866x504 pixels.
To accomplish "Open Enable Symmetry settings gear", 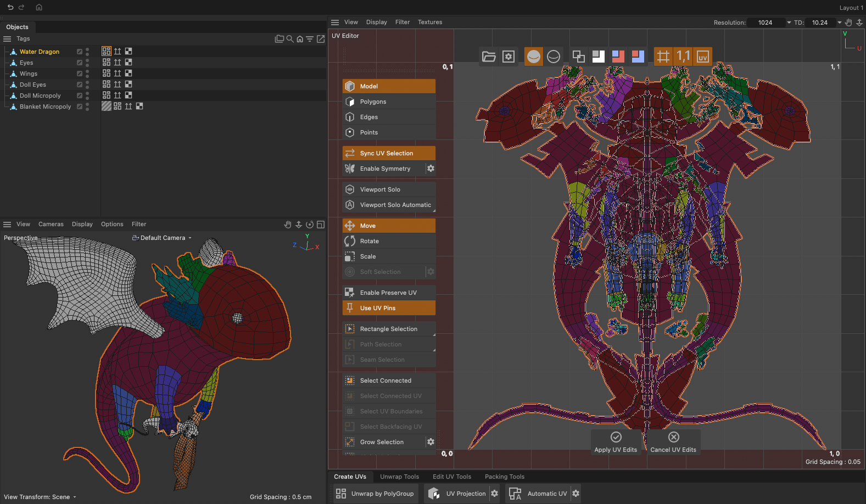I will (x=431, y=169).
